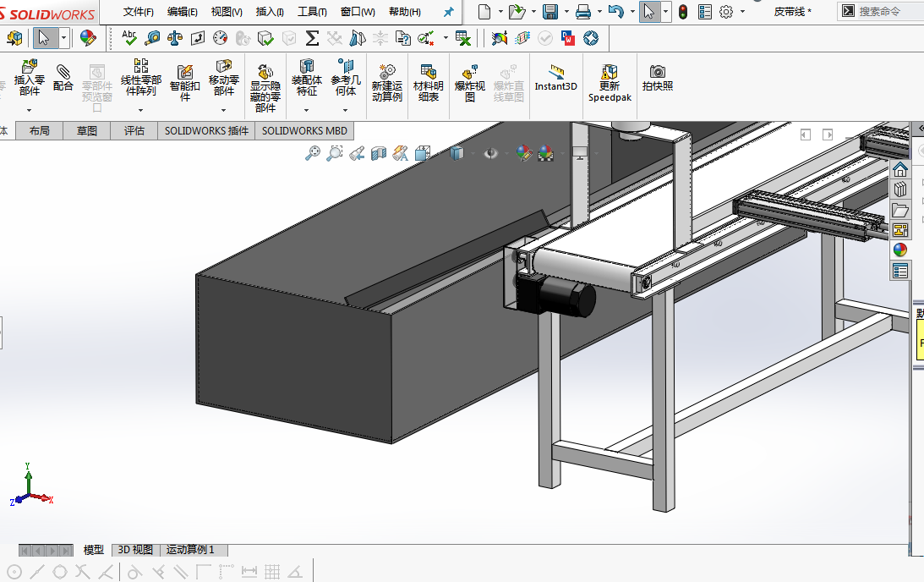Click the Previous View icon

tap(357, 154)
